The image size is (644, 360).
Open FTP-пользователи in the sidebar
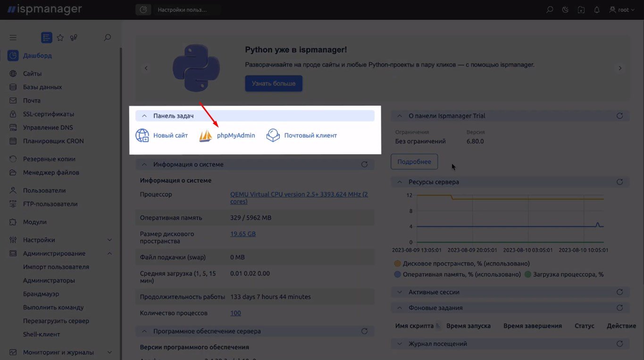(x=50, y=204)
